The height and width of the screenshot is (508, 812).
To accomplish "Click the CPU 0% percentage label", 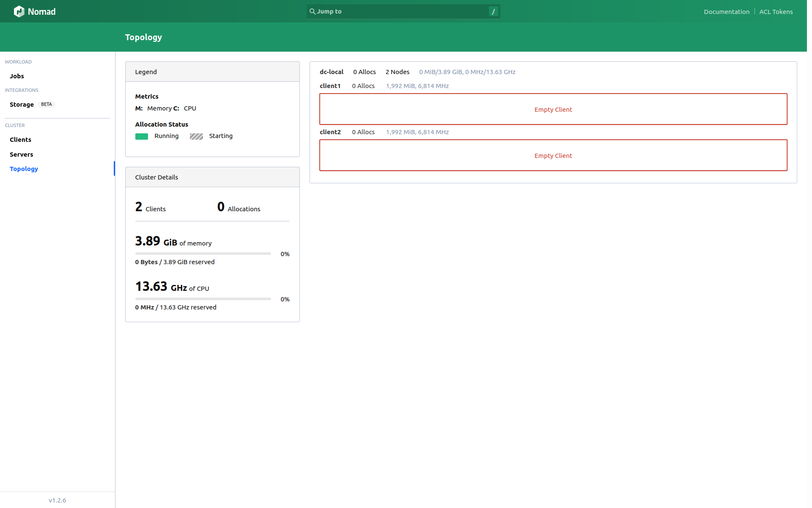I will point(285,299).
